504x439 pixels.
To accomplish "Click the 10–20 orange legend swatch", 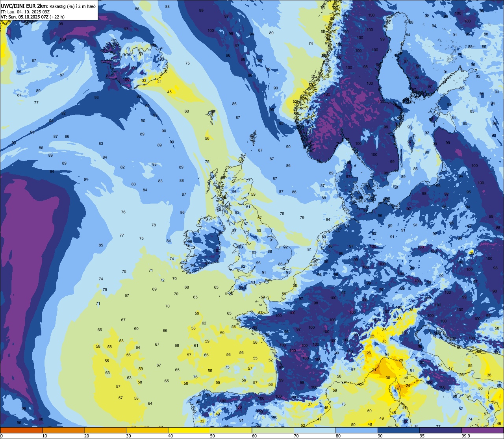I will click(63, 430).
